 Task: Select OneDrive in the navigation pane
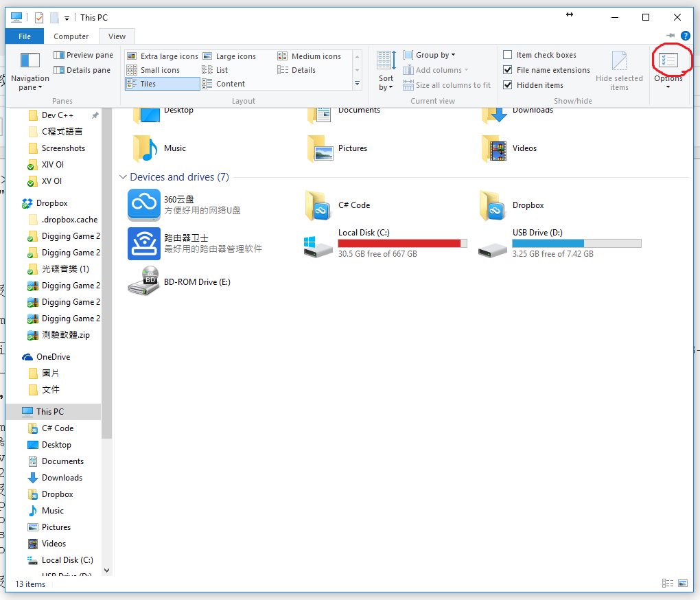(53, 357)
